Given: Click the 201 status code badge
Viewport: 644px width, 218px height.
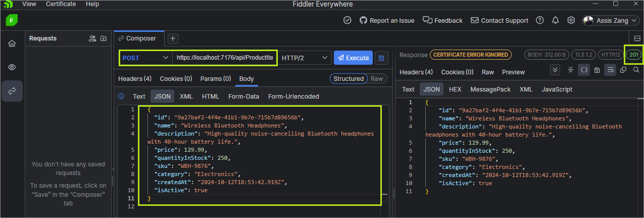Looking at the screenshot, I should pos(634,55).
